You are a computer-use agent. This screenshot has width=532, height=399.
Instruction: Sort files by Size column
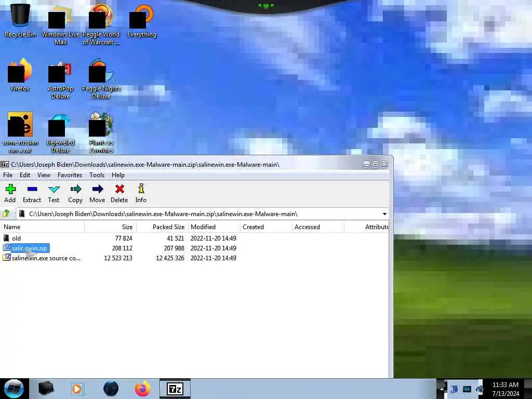(x=110, y=227)
